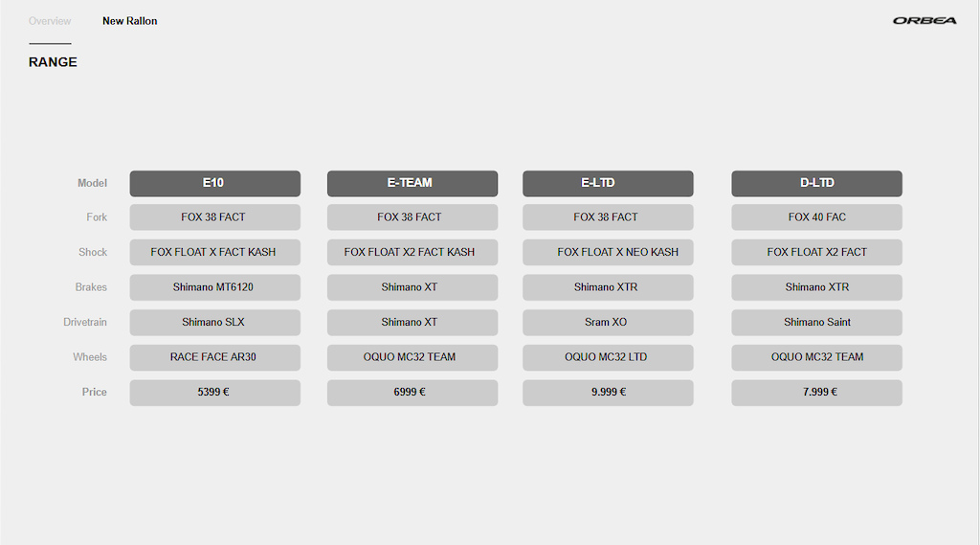
Task: Click the FOX FLOAT X2 FACT KASH cell
Action: click(x=412, y=252)
